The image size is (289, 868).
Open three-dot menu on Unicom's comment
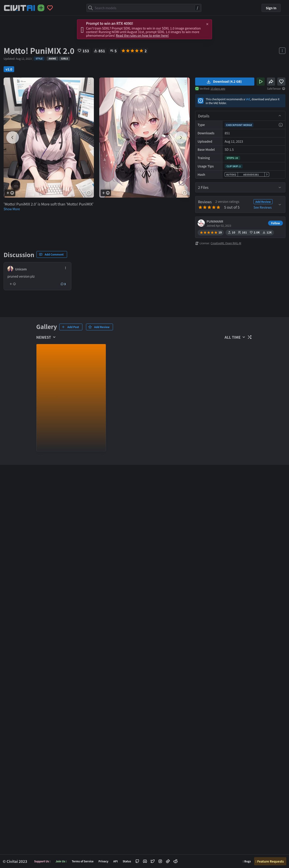point(65,268)
